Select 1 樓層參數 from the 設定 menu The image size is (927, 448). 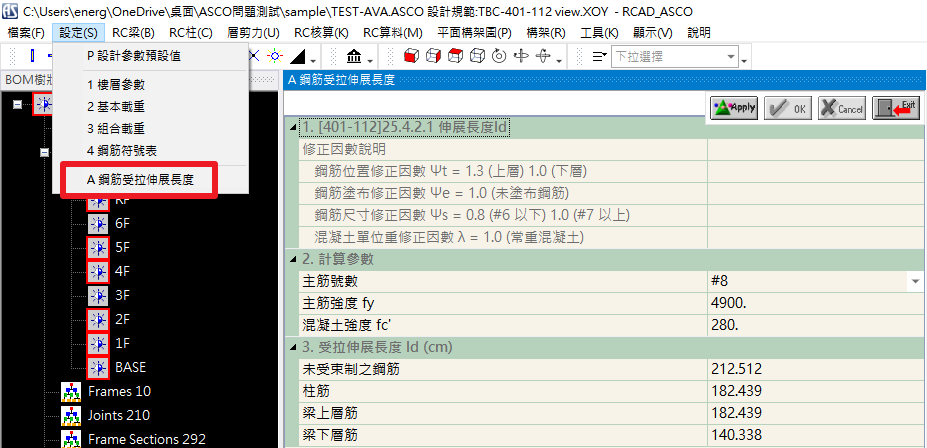(x=115, y=85)
